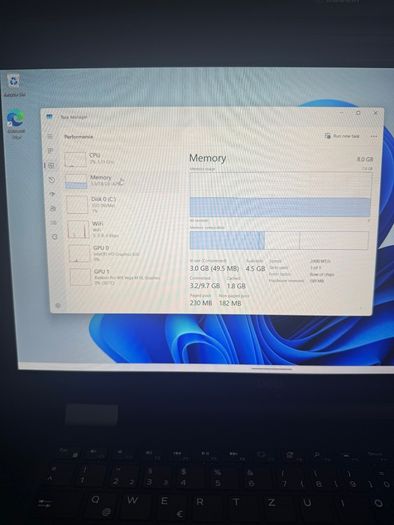Click the memory composition bar

pyautogui.click(x=279, y=240)
